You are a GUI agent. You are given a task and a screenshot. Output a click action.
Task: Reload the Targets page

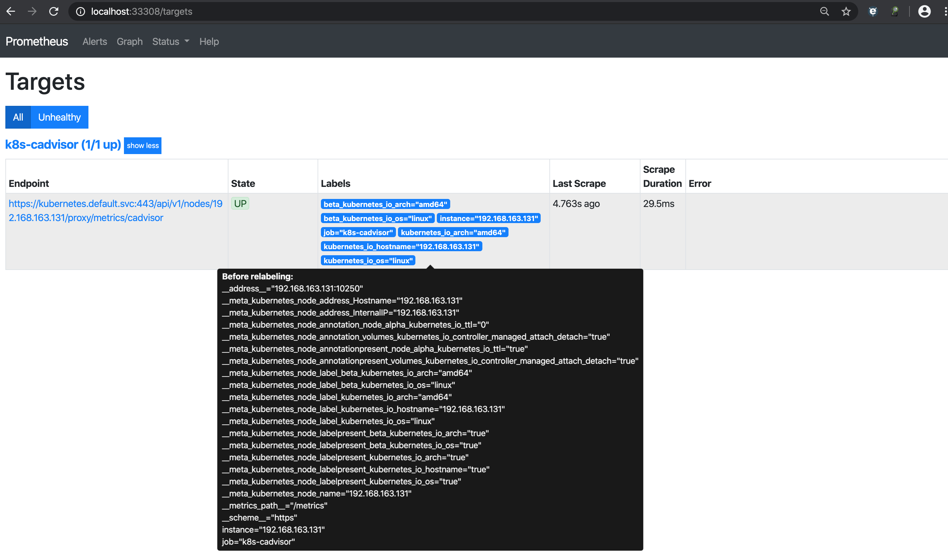(54, 11)
